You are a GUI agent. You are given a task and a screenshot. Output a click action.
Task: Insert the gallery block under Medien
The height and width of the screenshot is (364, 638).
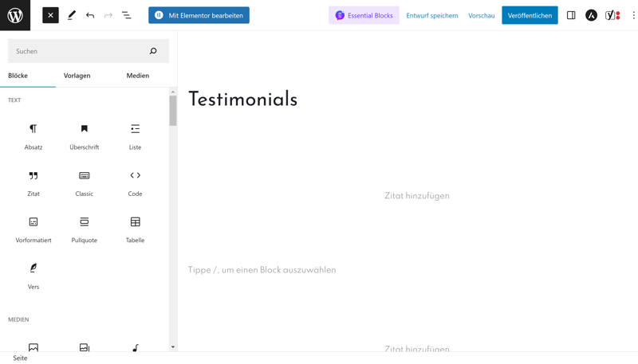[85, 347]
